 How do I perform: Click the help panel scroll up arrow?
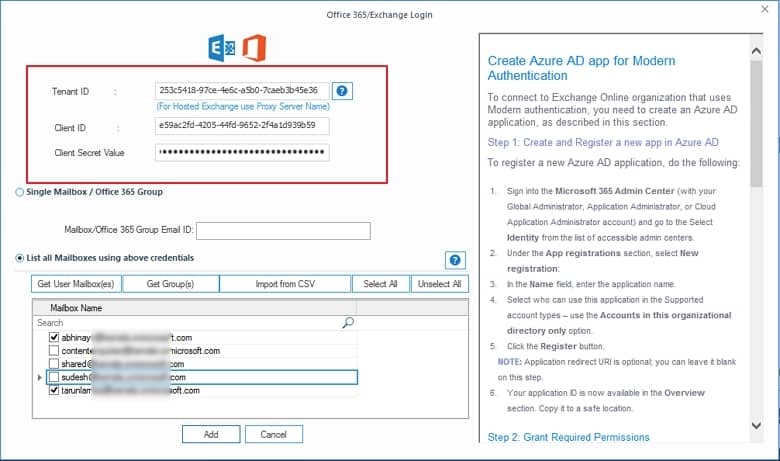[756, 51]
